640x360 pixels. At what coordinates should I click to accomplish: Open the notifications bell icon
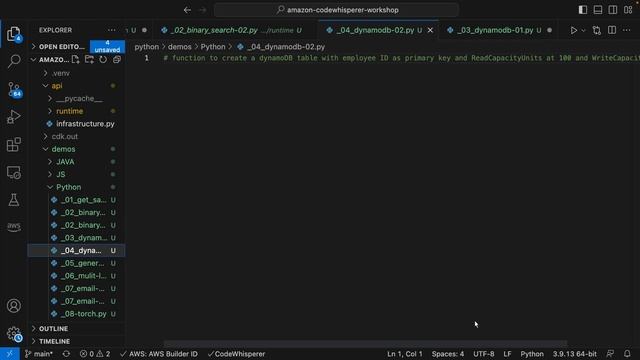click(627, 354)
